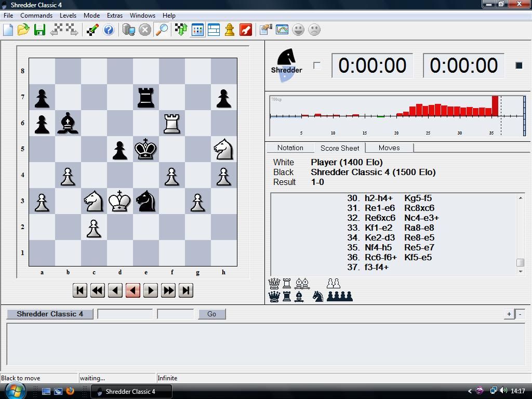The height and width of the screenshot is (399, 532).
Task: Open a game with the folder icon
Action: pos(23,30)
